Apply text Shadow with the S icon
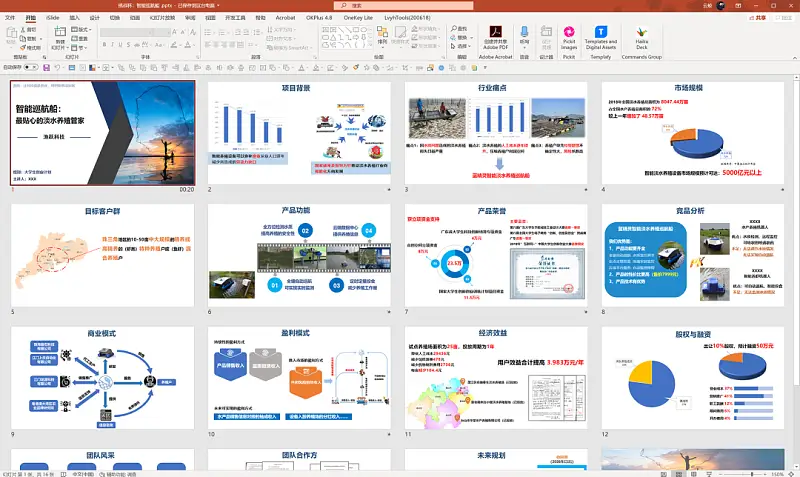The image size is (800, 477). click(128, 45)
